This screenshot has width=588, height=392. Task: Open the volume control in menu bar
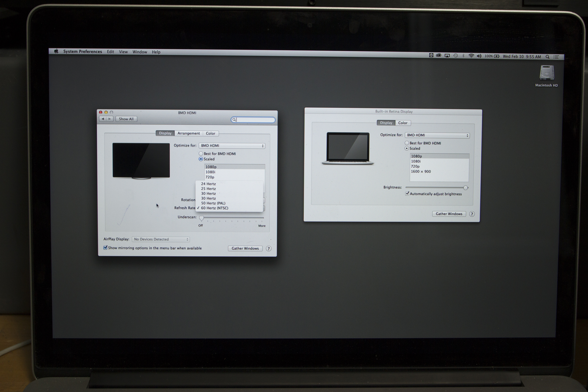click(479, 56)
